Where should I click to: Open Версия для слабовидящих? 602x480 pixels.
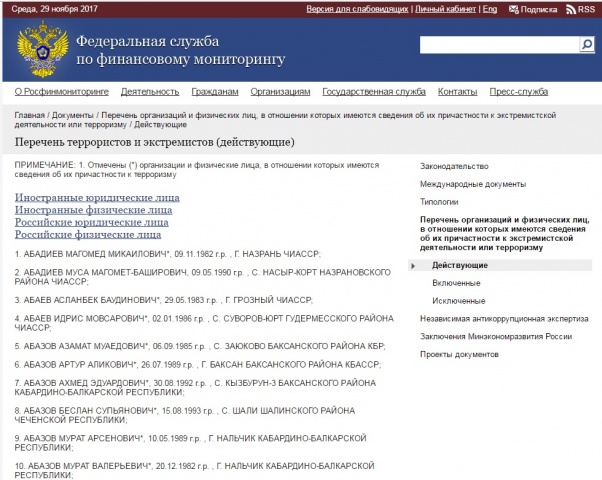click(356, 9)
